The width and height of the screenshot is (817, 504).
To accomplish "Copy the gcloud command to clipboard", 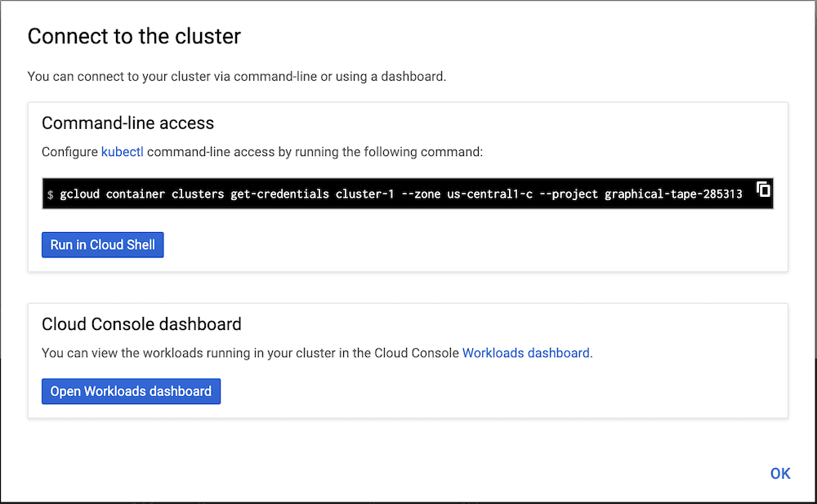I will tap(763, 190).
